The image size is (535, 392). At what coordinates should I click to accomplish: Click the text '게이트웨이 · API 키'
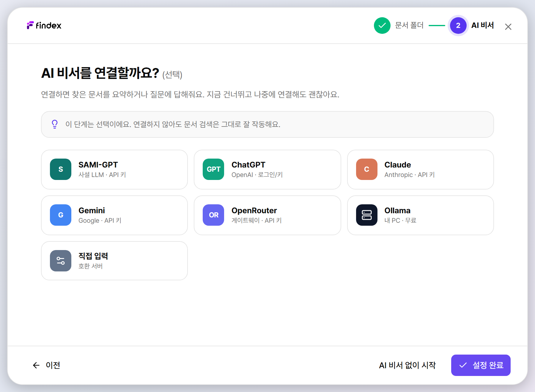[x=257, y=221]
